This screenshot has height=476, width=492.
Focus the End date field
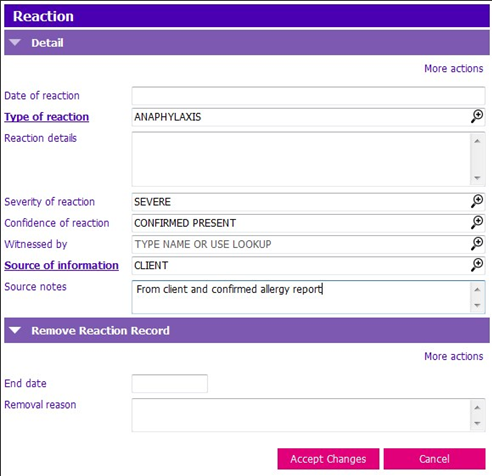[x=170, y=383]
